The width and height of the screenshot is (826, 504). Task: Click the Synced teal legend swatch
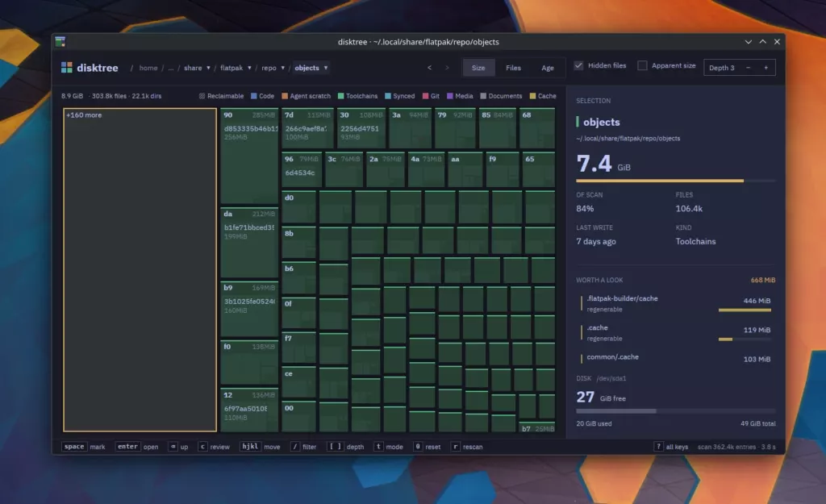(388, 96)
